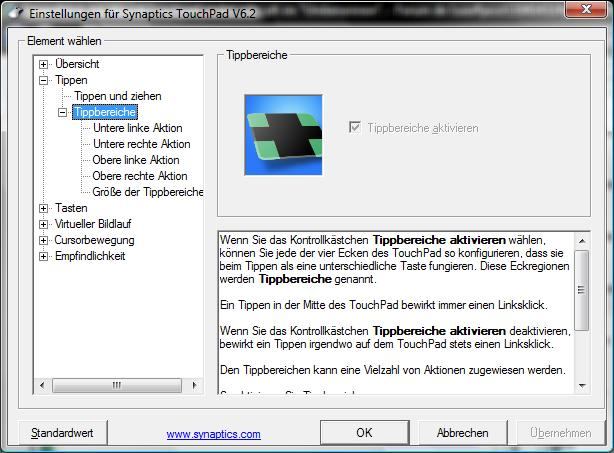This screenshot has width=614, height=453.
Task: Collapse the Tippbereiche sub-node
Action: tap(62, 112)
